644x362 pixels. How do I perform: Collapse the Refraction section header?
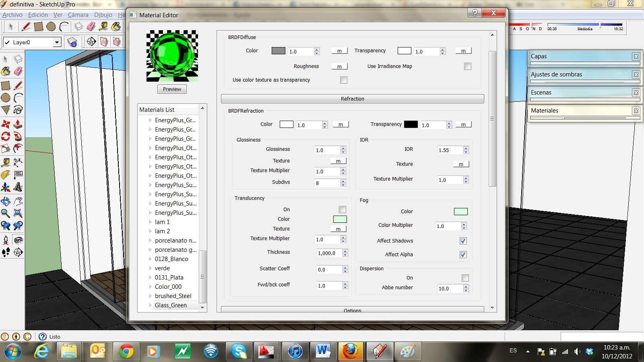coord(352,99)
